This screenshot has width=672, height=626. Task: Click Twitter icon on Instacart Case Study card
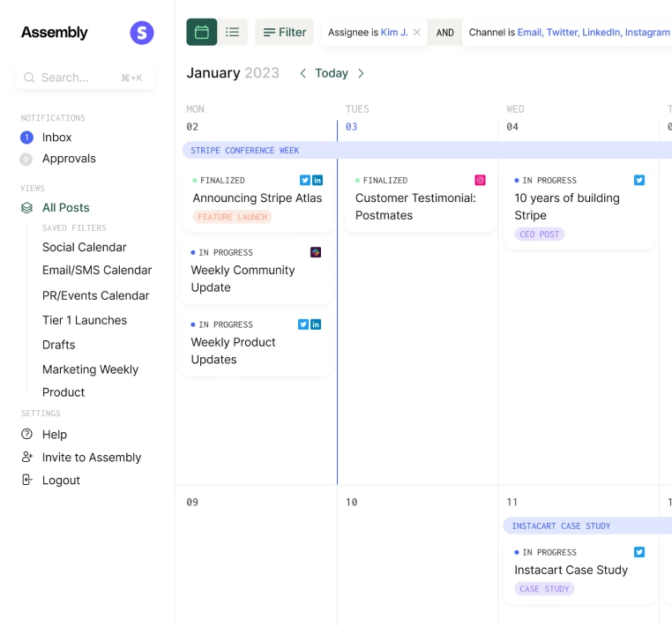(639, 552)
